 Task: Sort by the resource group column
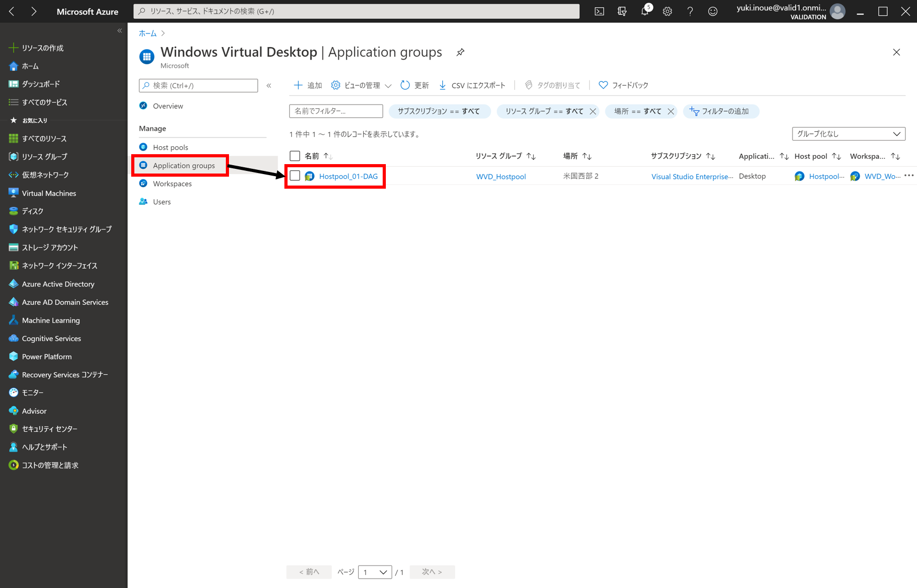coord(506,156)
